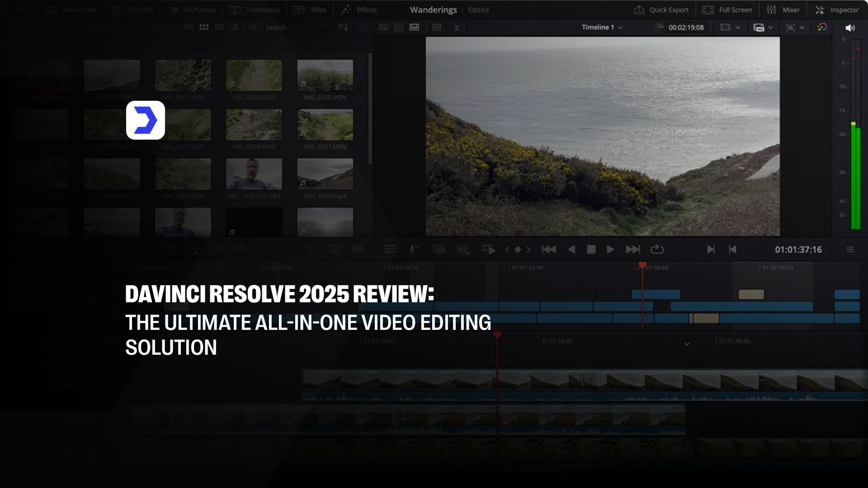Select the beige clip on the top track
868x488 pixels.
pyautogui.click(x=751, y=295)
